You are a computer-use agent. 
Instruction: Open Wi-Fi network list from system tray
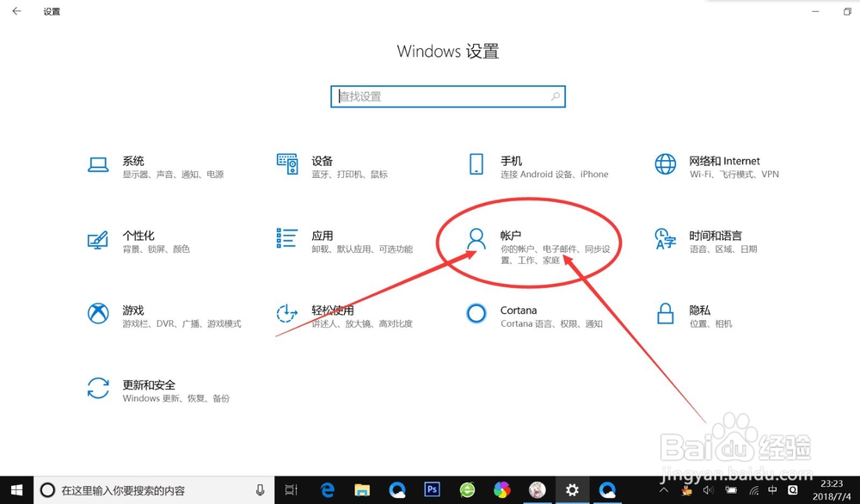(x=754, y=490)
